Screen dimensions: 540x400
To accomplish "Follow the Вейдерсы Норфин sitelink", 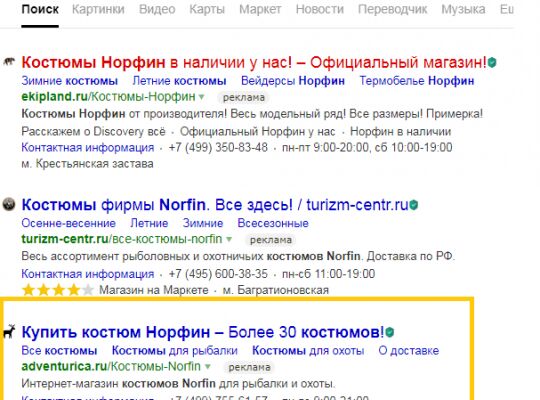I will pos(293,81).
